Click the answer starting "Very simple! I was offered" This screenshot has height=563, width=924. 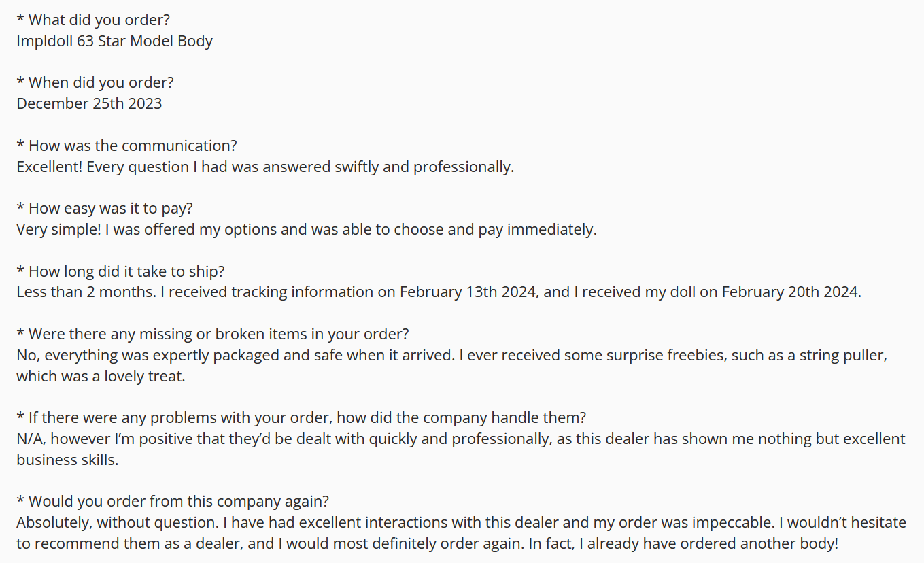pyautogui.click(x=307, y=229)
